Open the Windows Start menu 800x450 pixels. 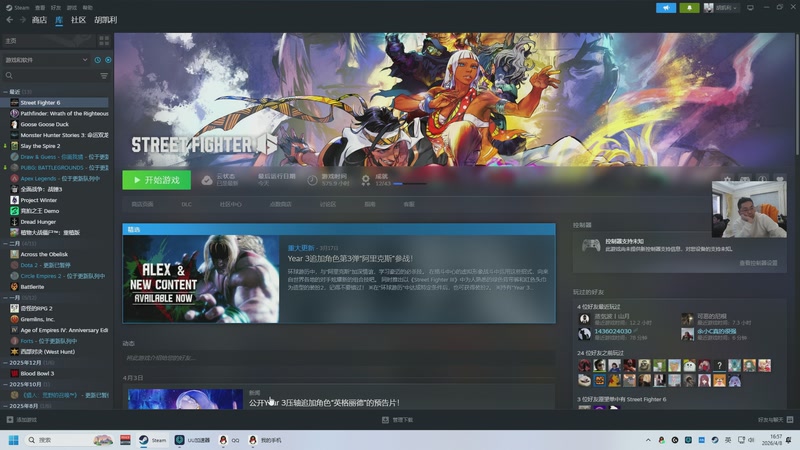click(13, 440)
